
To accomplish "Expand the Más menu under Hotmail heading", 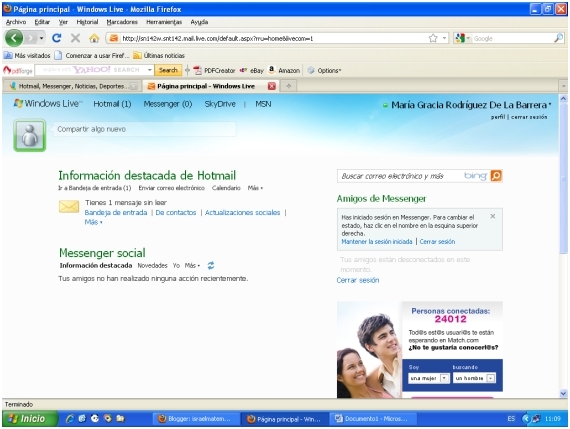I will 255,188.
